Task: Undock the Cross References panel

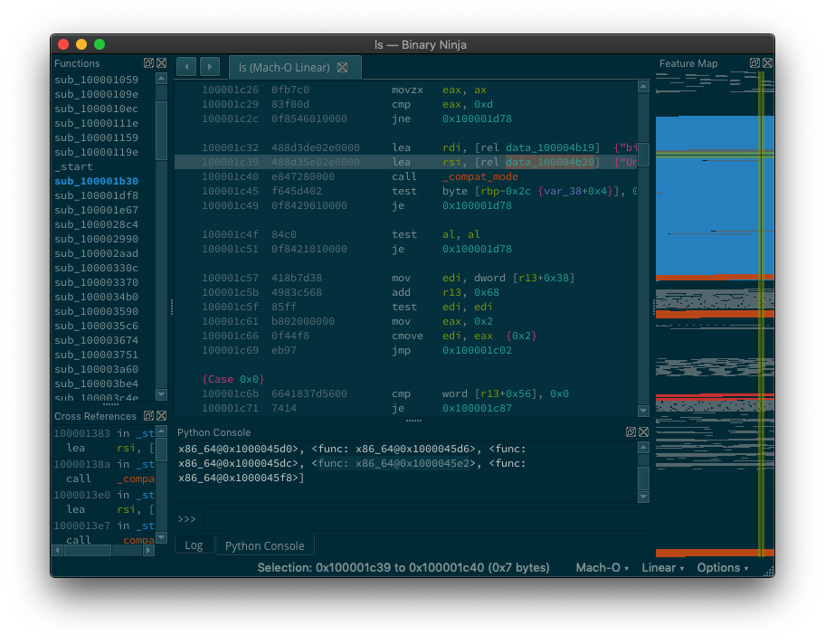Action: pyautogui.click(x=149, y=416)
